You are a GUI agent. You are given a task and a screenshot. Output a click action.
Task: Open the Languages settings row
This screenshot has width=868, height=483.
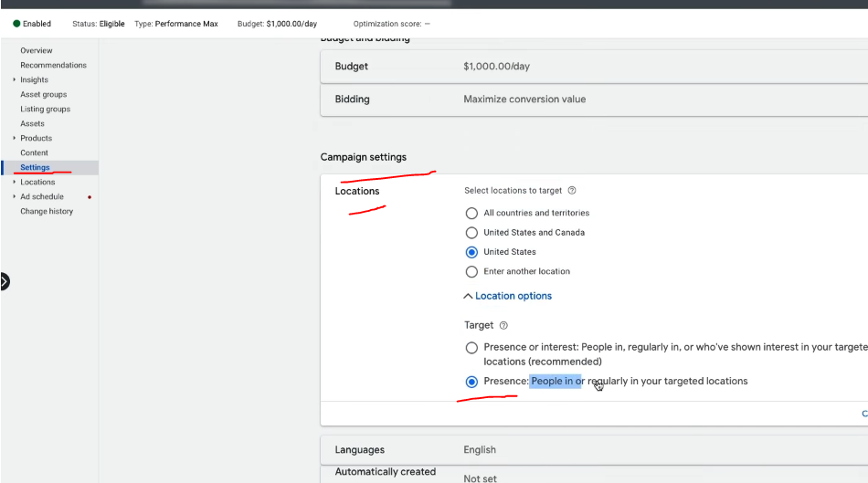(x=592, y=450)
